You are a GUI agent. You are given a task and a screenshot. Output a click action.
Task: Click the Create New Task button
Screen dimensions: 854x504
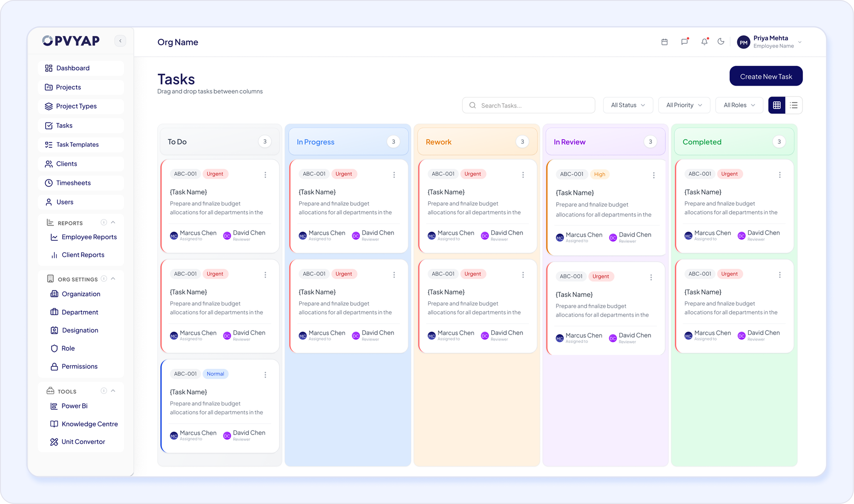[766, 76]
